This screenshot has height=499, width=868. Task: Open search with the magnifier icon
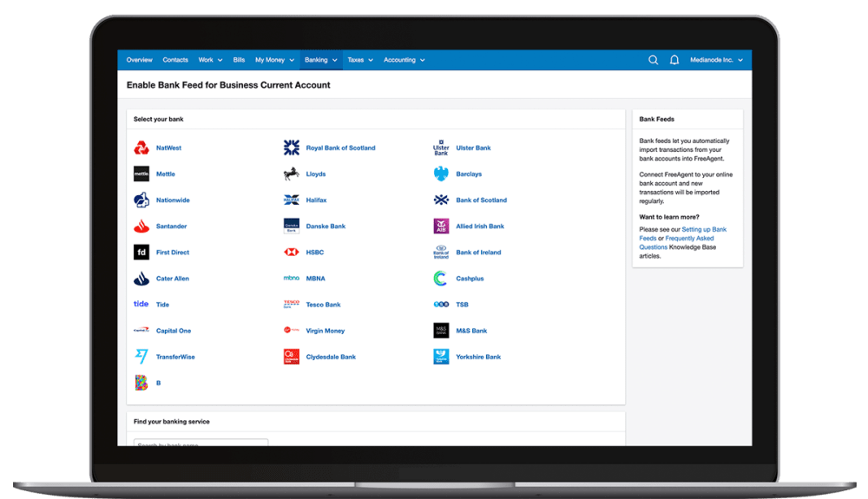coord(654,60)
